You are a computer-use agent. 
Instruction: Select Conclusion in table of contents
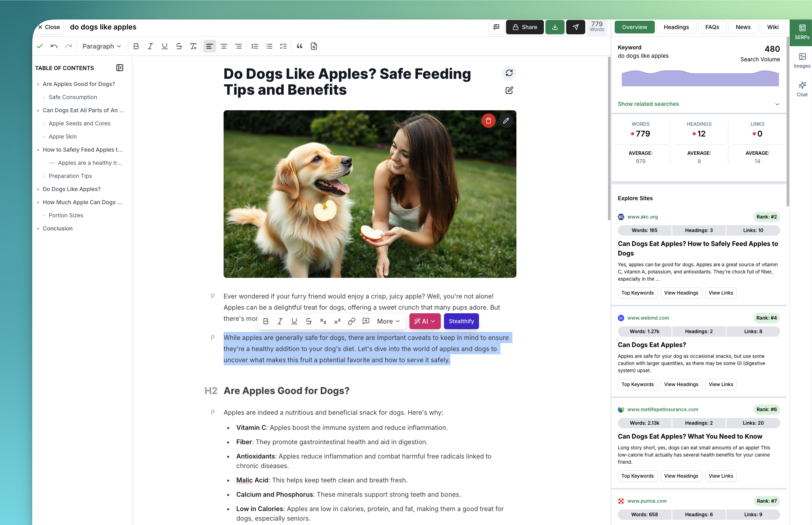pyautogui.click(x=58, y=228)
